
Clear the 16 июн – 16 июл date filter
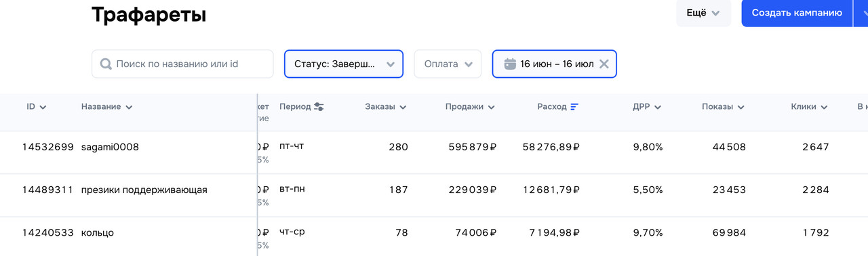click(604, 64)
